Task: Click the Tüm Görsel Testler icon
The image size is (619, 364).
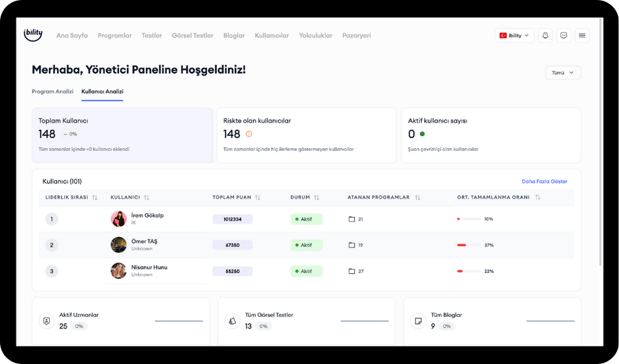Action: tap(232, 321)
